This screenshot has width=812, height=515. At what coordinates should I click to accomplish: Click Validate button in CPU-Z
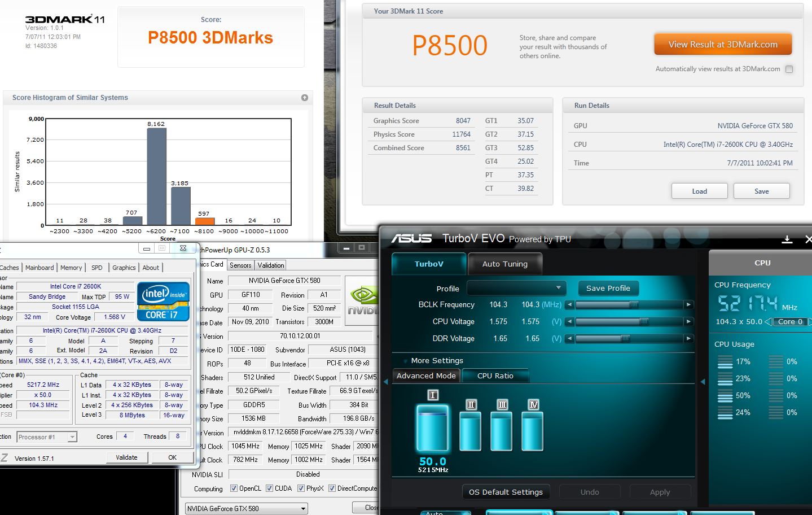[127, 457]
